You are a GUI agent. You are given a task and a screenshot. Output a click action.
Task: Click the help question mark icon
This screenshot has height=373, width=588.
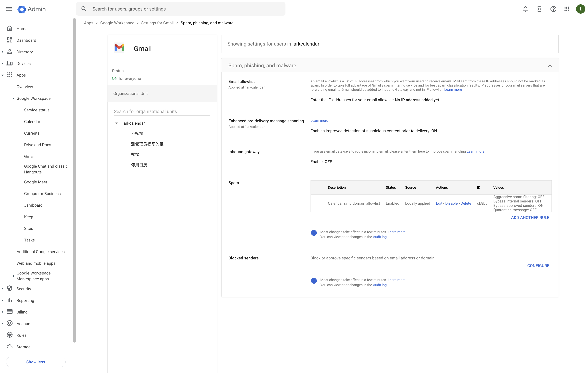(553, 9)
